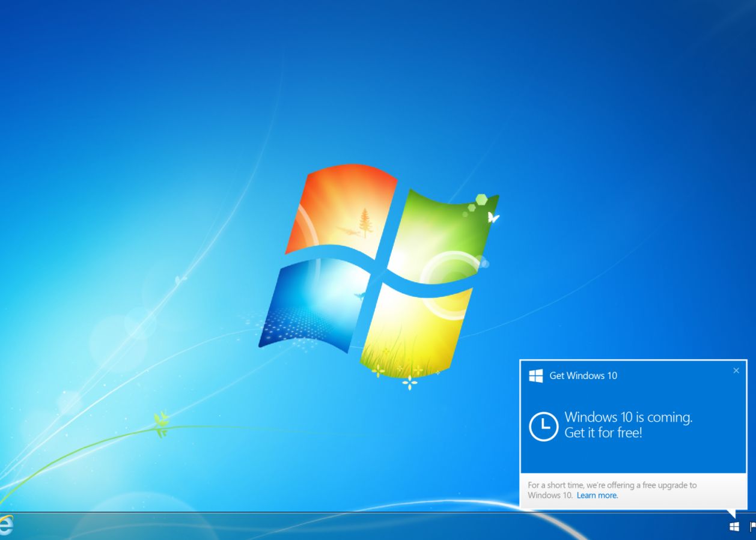Screen dimensions: 756x540
Task: Launch Internet Explorer from the taskbar
Action: pyautogui.click(x=5, y=526)
